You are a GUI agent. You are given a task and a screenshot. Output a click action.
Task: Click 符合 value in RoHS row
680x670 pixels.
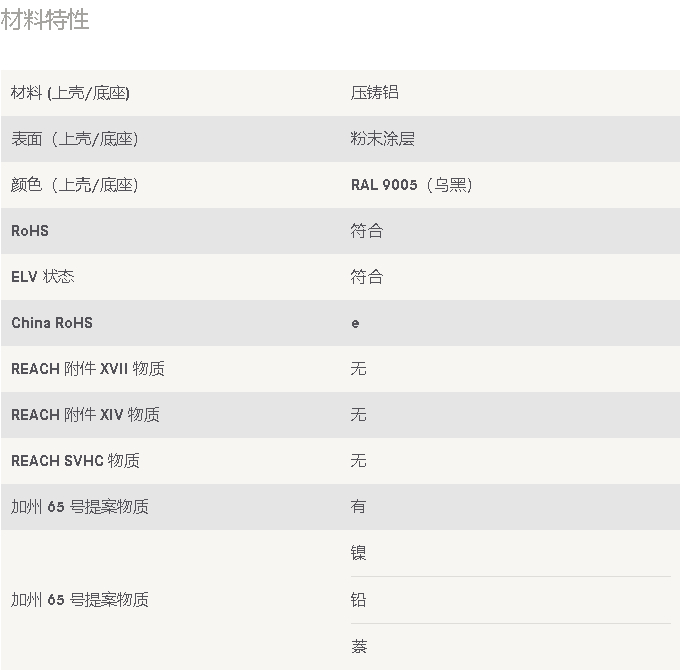366,231
